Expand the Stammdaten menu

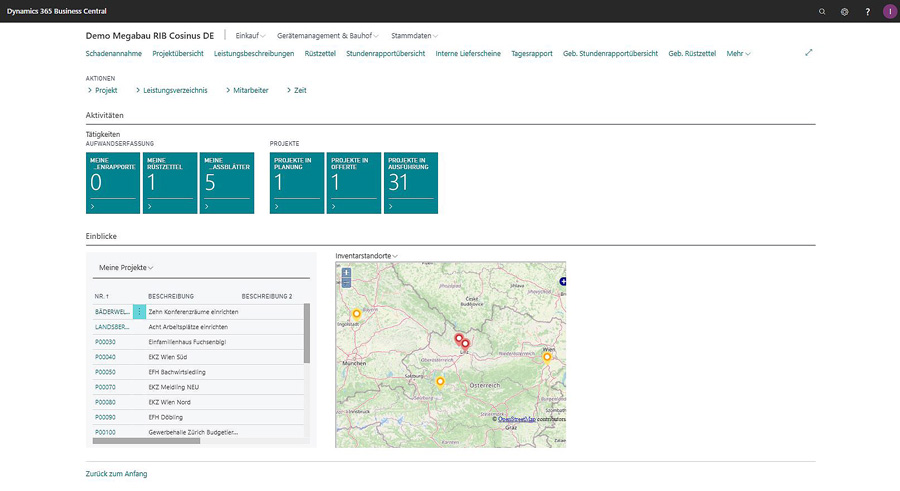pyautogui.click(x=414, y=36)
